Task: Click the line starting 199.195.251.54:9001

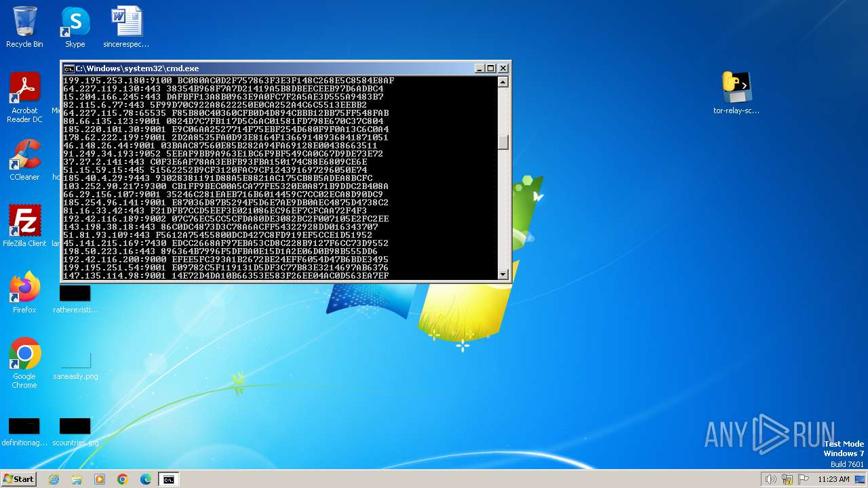Action: [226, 268]
